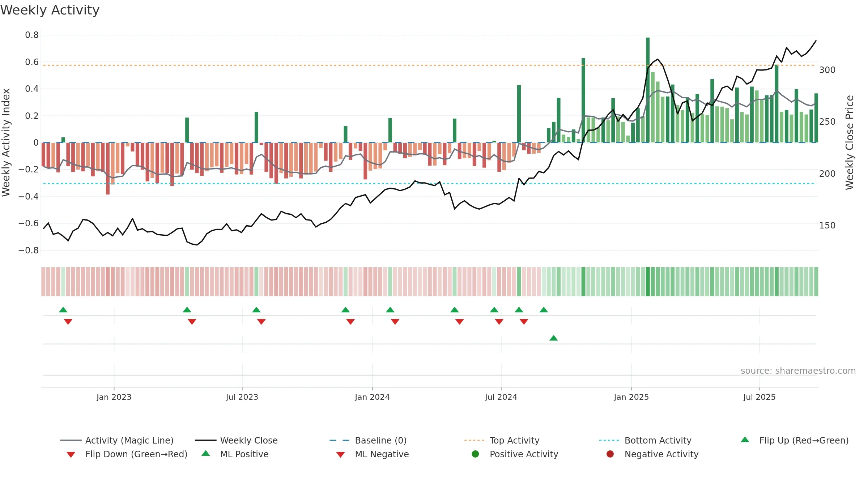Toggle the Bottom Activity legend entry
The width and height of the screenshot is (868, 488).
point(645,440)
